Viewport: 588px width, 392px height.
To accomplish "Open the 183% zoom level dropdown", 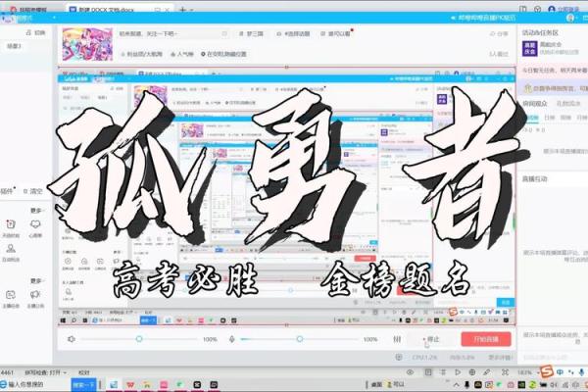I will 527,372.
